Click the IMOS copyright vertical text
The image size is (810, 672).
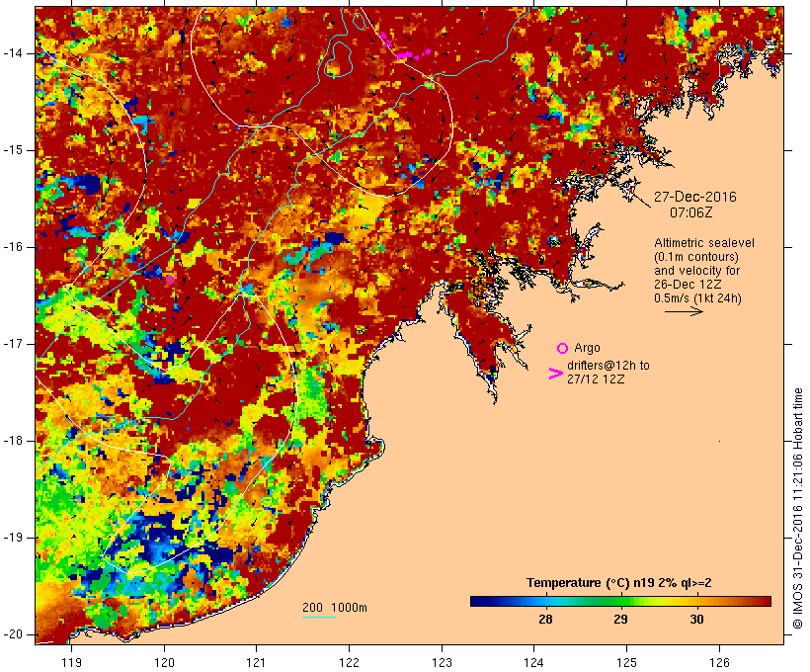click(x=797, y=508)
